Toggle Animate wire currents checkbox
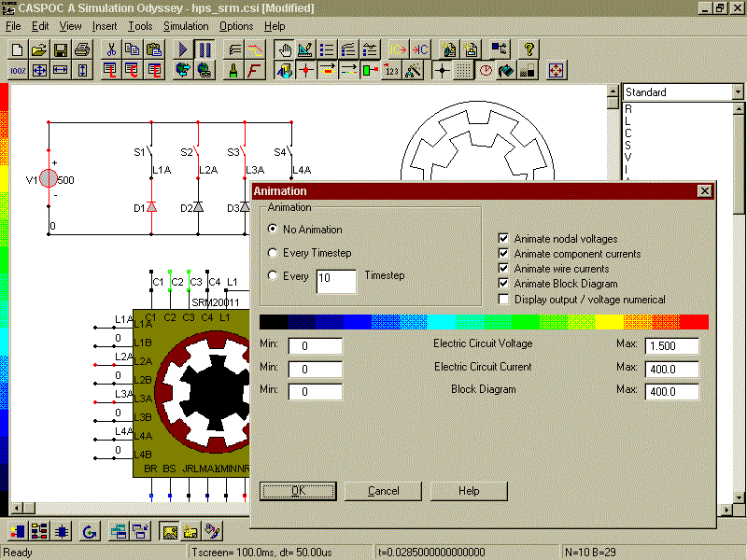Image resolution: width=747 pixels, height=560 pixels. click(x=503, y=268)
